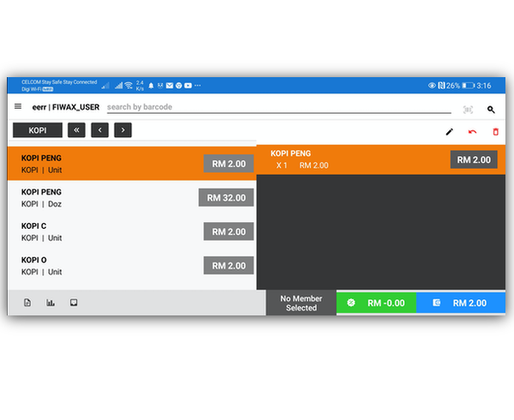Delete the order with the trash icon

click(x=495, y=131)
